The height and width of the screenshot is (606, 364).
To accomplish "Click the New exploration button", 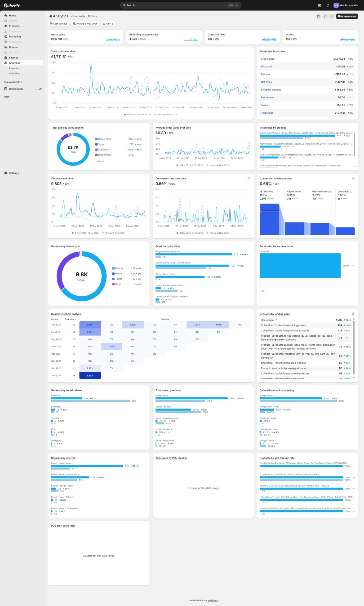I will (x=346, y=16).
